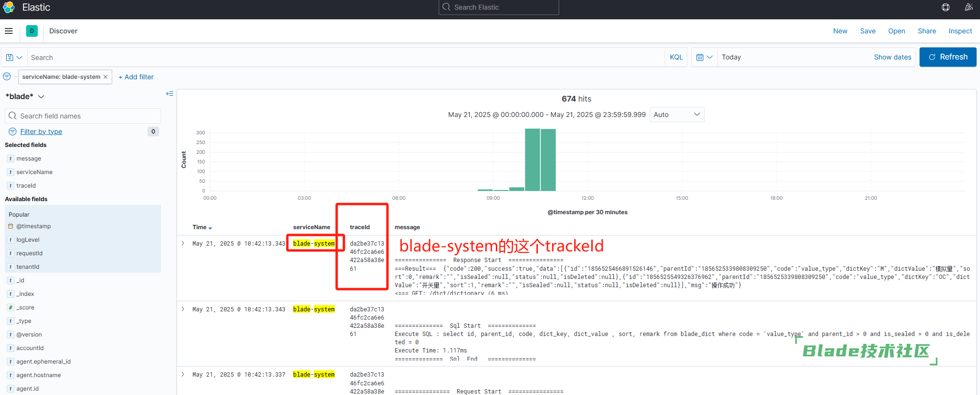This screenshot has height=395, width=980.
Task: Click the requestId available field
Action: 30,253
